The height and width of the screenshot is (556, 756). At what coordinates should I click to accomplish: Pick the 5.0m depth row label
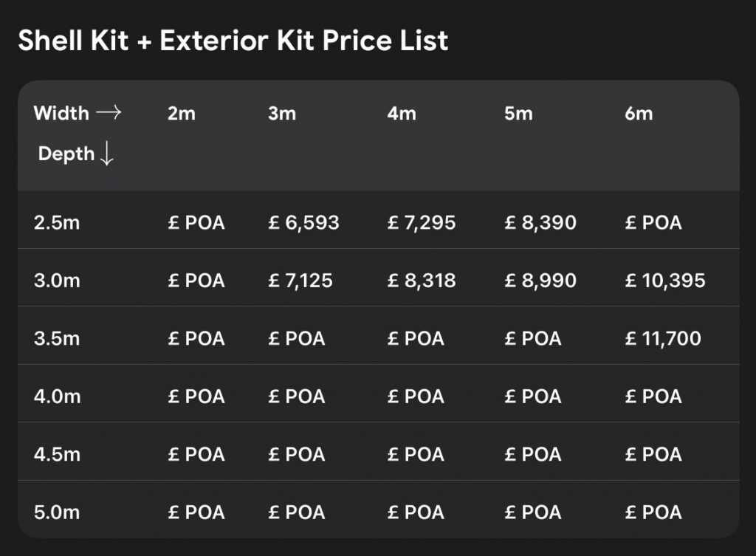click(57, 512)
